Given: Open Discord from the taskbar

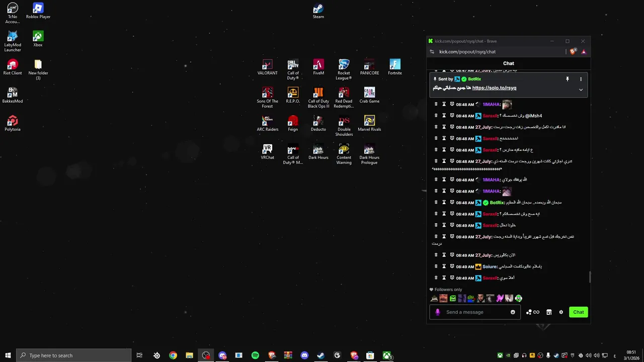Looking at the screenshot, I should pos(304,355).
